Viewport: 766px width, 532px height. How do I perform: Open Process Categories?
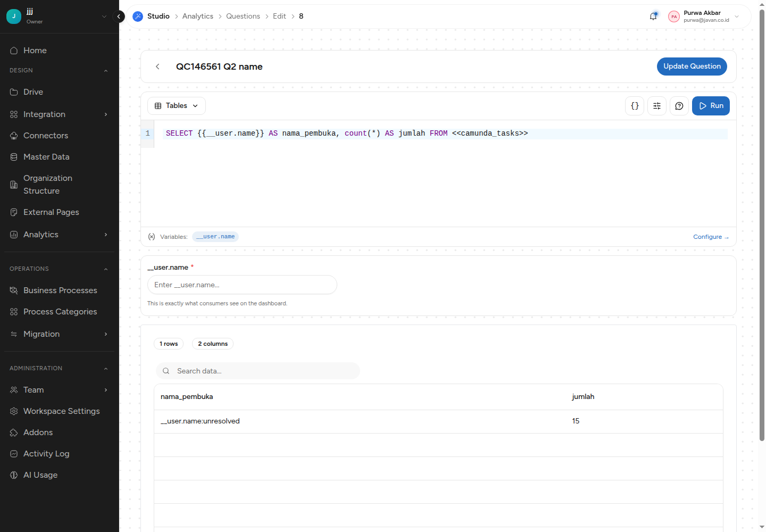[60, 312]
